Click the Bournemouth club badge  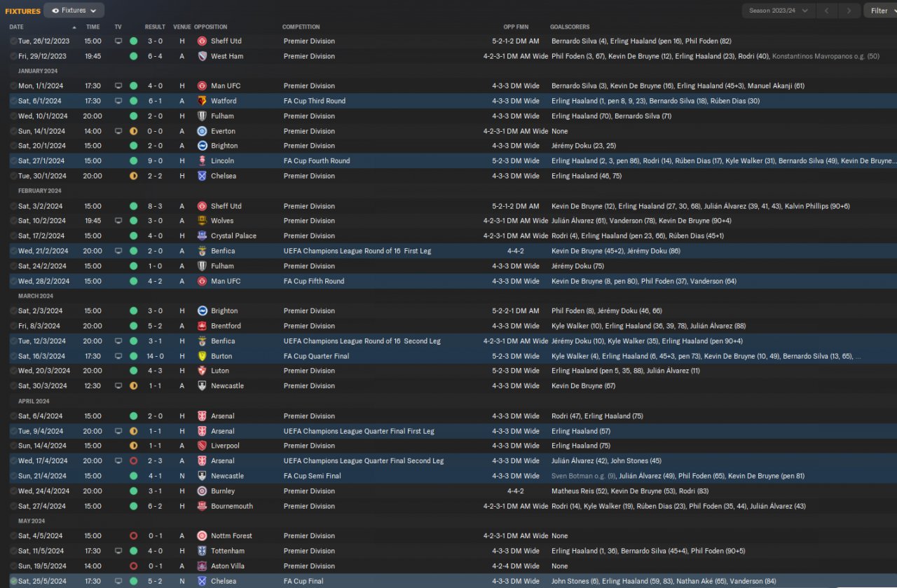[x=202, y=506]
